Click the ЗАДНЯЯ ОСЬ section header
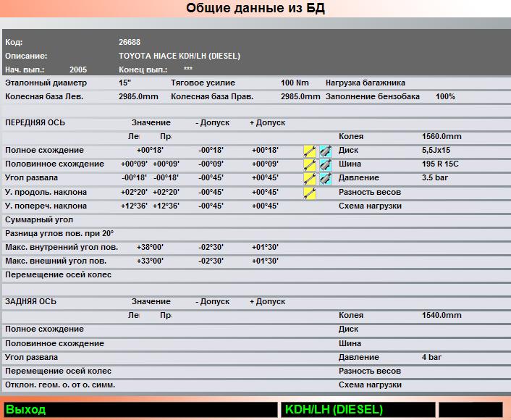This screenshot has height=420, width=511. click(x=30, y=301)
